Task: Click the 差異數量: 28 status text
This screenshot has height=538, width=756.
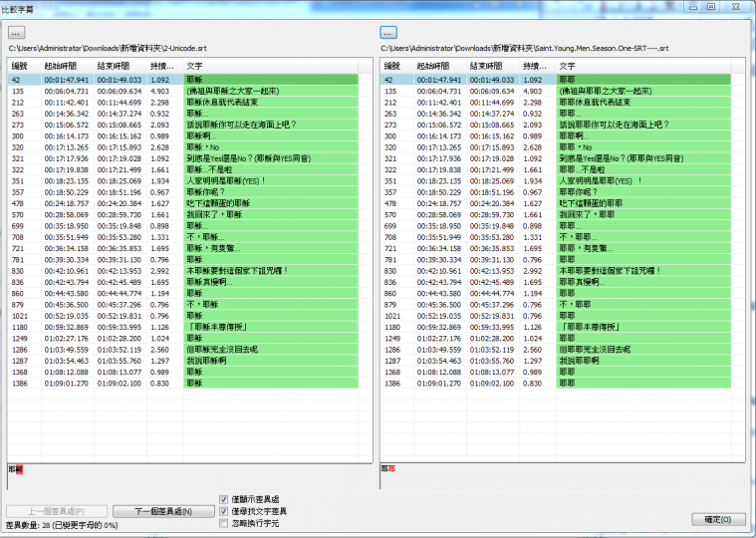Action: 62,525
